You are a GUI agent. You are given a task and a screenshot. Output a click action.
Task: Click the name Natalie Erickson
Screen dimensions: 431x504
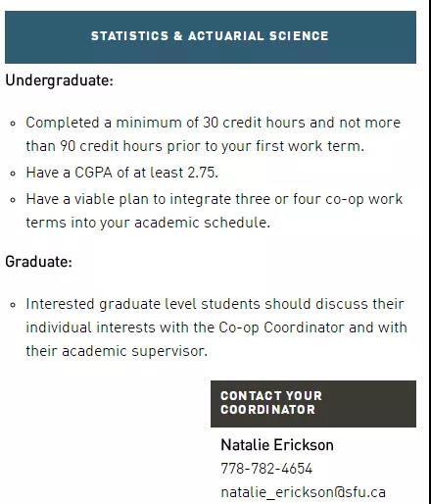277,445
